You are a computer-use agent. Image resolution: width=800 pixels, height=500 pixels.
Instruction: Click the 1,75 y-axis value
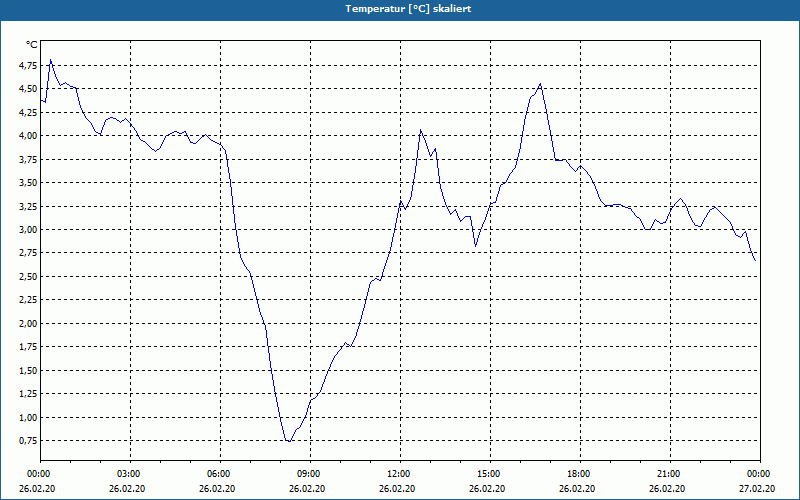point(29,347)
